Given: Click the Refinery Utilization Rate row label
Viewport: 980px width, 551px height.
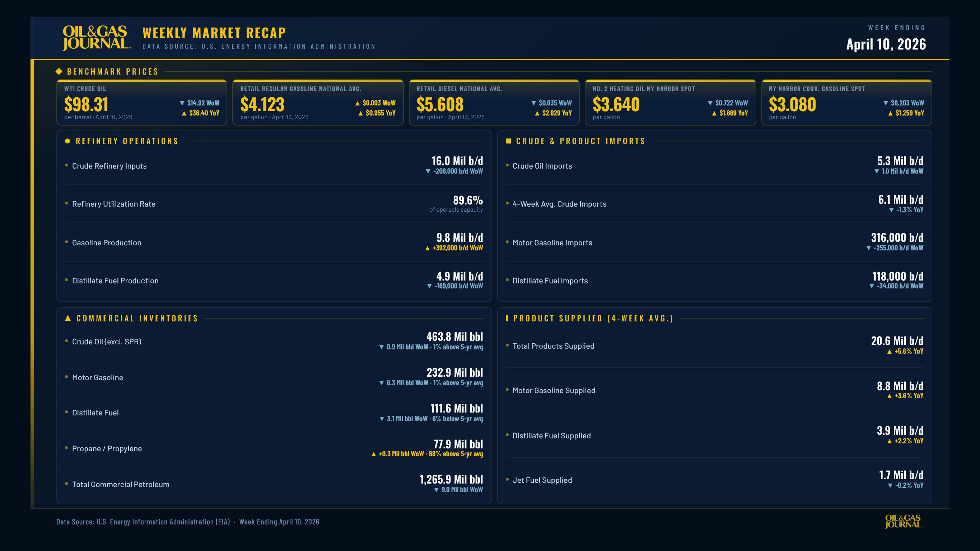Looking at the screenshot, I should click(x=113, y=204).
